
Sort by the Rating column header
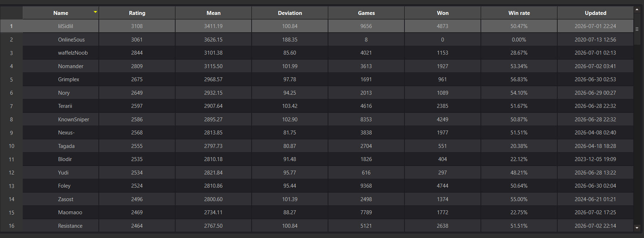pyautogui.click(x=137, y=13)
